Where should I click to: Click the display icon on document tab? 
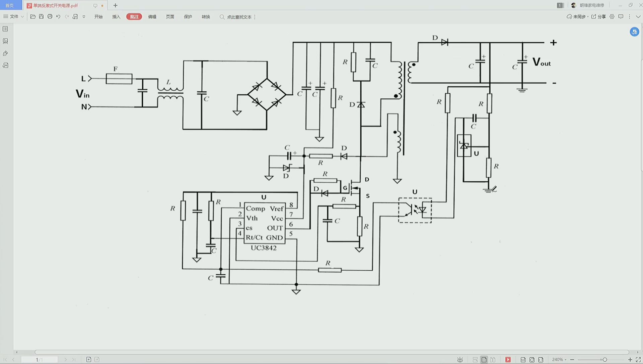pos(95,6)
